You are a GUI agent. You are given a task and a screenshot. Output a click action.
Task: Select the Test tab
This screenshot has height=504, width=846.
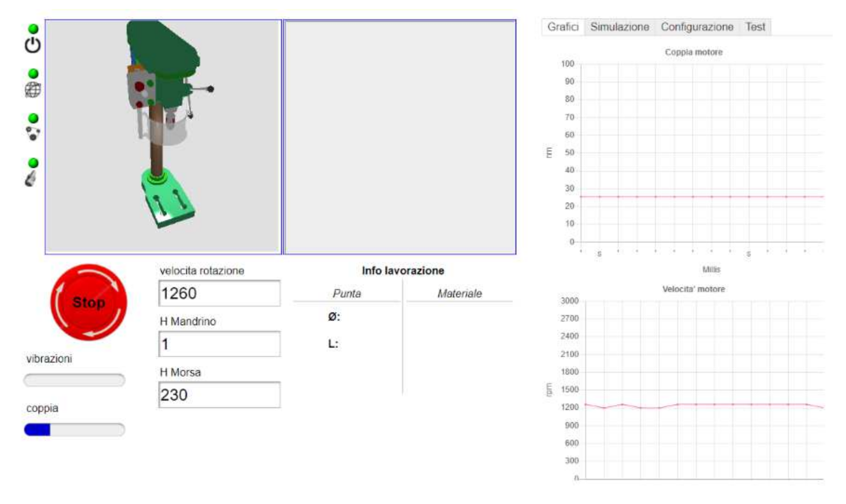(x=755, y=27)
